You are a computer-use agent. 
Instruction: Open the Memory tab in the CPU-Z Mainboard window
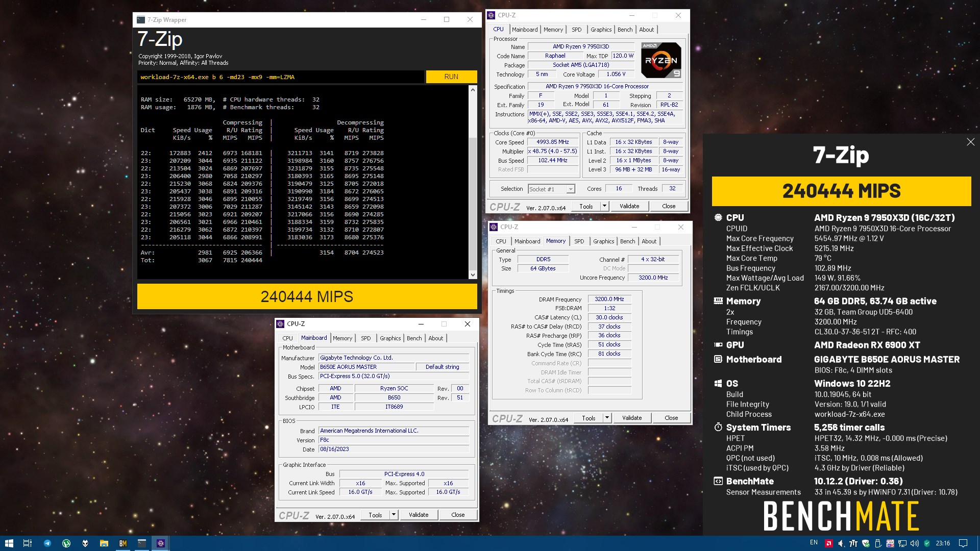pos(342,338)
